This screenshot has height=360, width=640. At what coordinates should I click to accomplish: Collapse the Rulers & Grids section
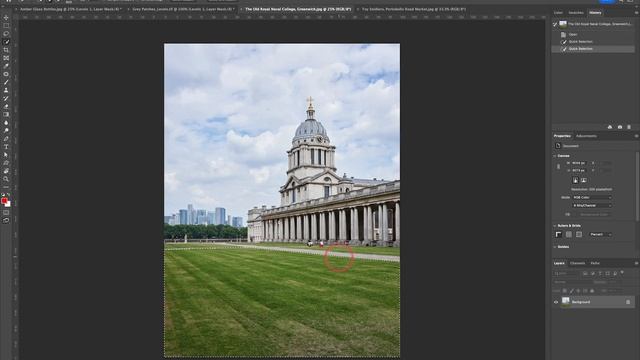[x=555, y=226]
